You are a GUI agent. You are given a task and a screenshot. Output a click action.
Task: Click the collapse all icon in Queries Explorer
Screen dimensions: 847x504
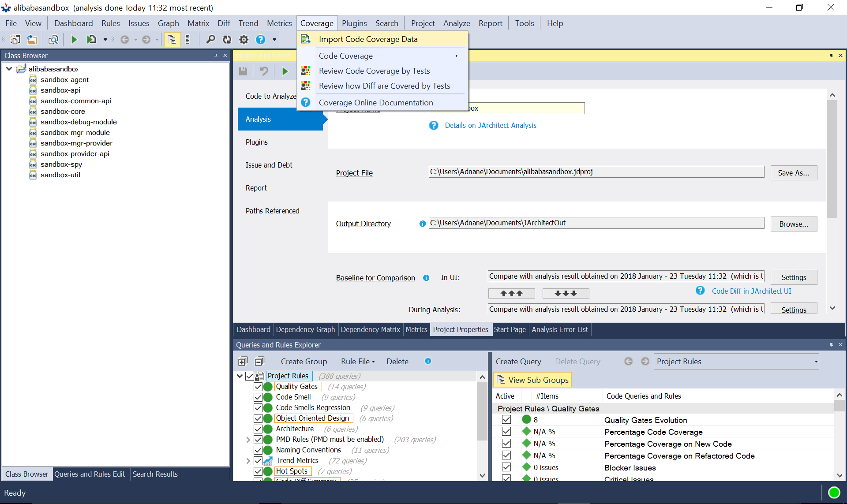coord(259,362)
